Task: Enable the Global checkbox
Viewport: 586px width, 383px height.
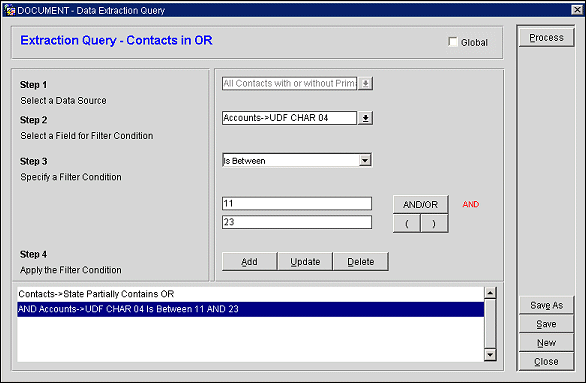Action: click(453, 42)
